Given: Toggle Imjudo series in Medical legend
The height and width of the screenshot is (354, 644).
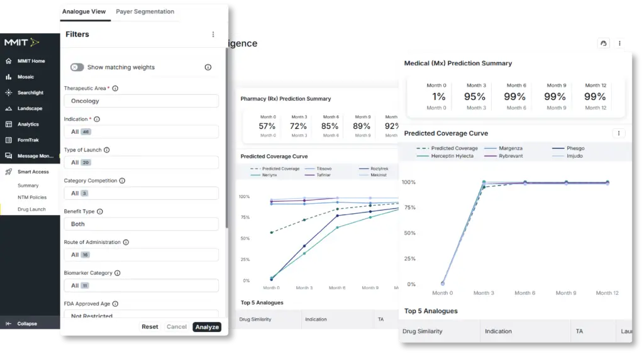Looking at the screenshot, I should [x=568, y=156].
